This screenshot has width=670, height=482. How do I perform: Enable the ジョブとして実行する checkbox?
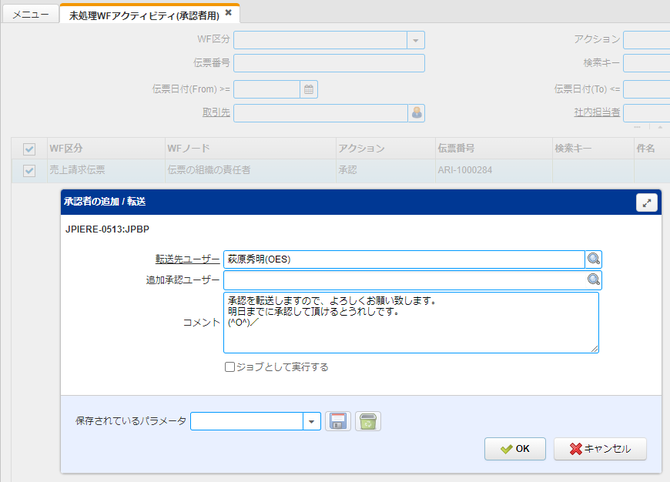tap(230, 367)
